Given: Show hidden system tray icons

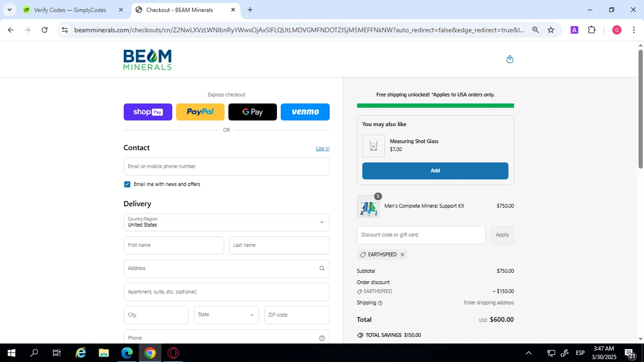Looking at the screenshot, I should (529, 353).
